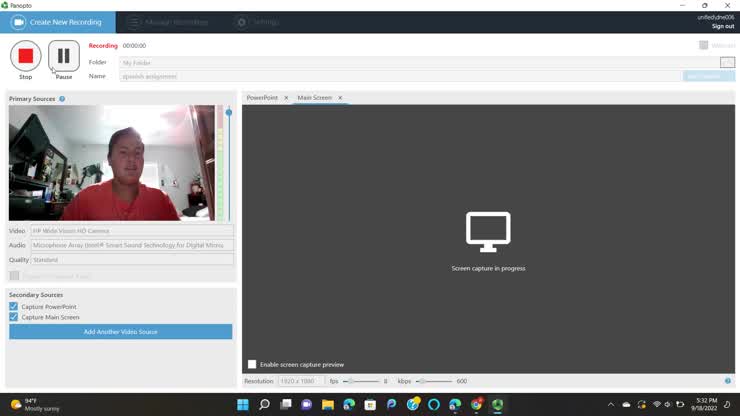
Task: Uncheck Capture PowerPoint
Action: pyautogui.click(x=14, y=306)
